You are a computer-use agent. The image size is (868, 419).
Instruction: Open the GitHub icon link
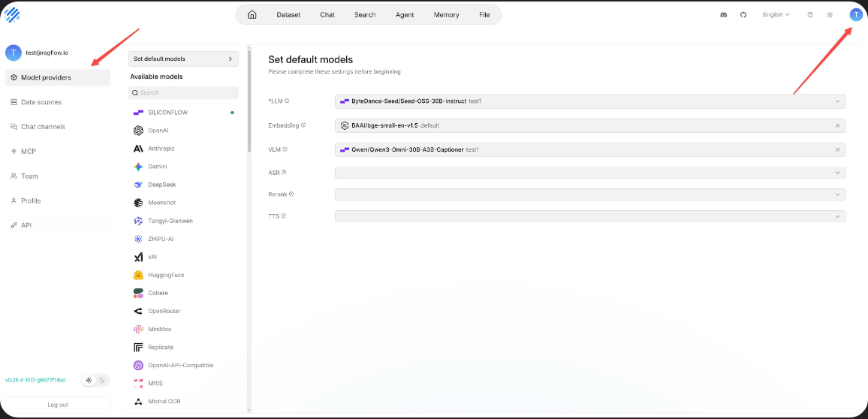[743, 15]
